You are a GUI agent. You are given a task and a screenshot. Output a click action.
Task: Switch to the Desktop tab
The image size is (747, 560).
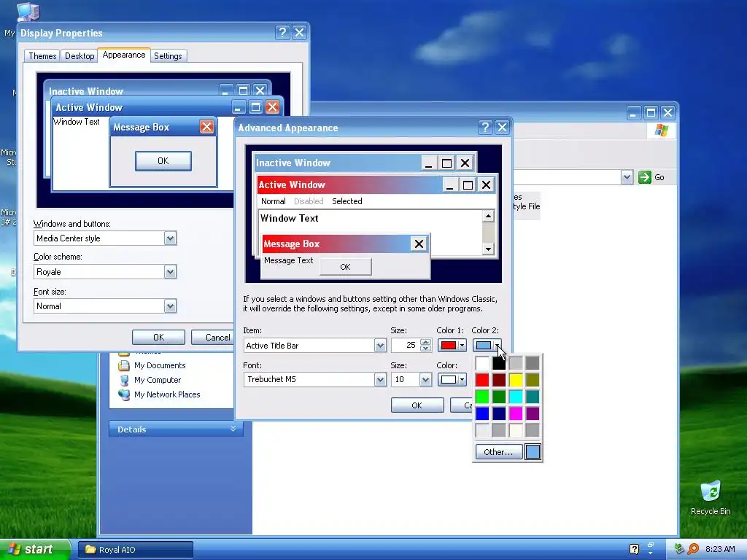point(80,56)
